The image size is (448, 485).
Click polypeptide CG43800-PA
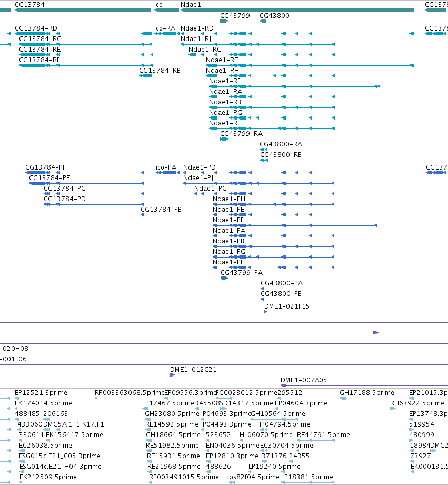tap(282, 283)
